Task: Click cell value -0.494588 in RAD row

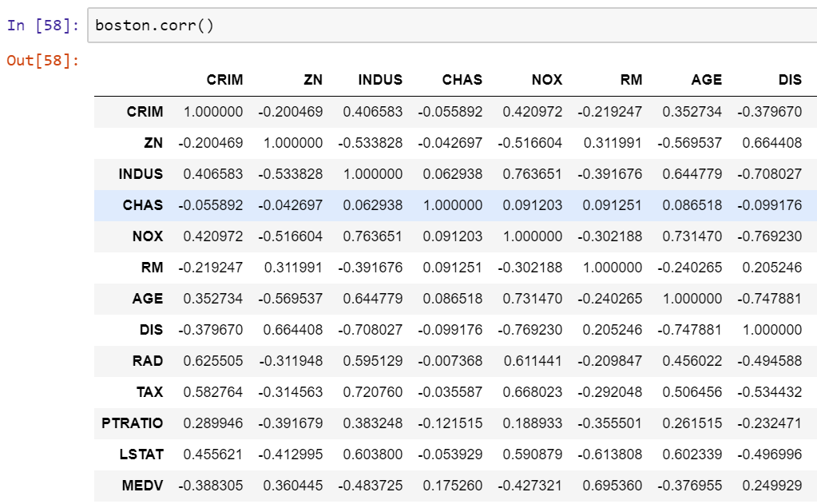Action: (x=770, y=361)
